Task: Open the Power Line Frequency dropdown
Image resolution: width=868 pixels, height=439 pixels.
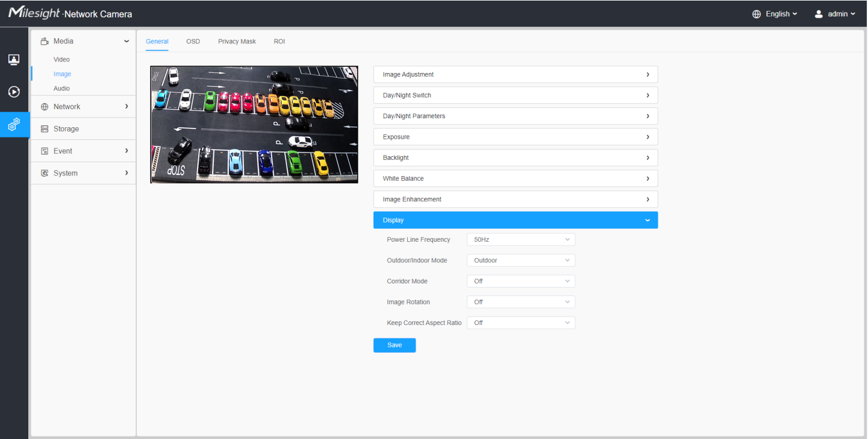Action: point(520,240)
